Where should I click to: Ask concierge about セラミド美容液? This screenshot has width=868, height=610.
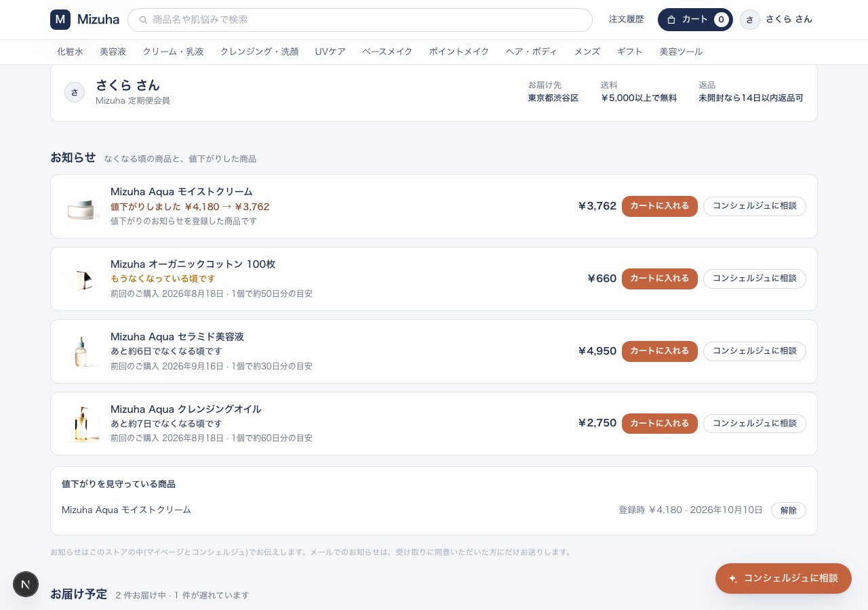(x=755, y=351)
